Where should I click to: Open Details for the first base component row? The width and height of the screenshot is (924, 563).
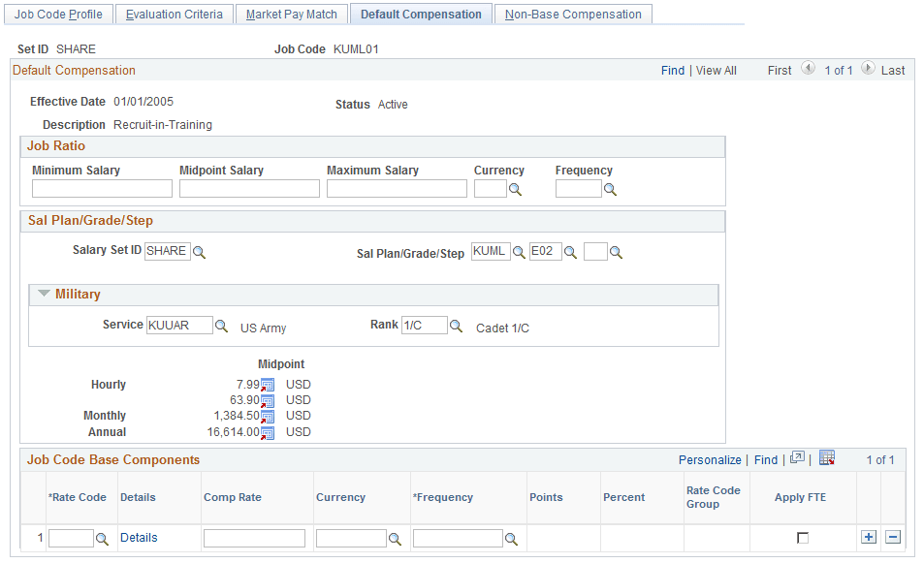click(141, 538)
